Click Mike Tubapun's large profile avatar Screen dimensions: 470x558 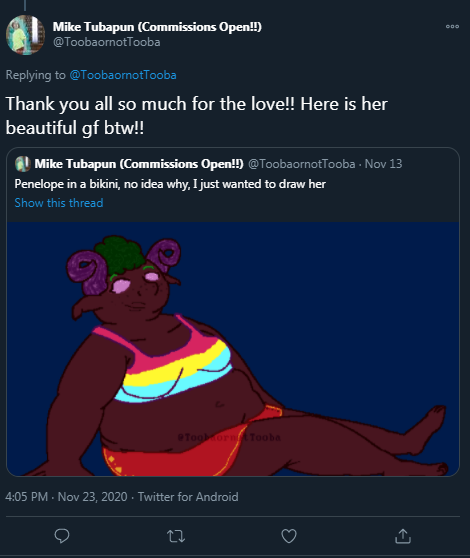pyautogui.click(x=25, y=35)
